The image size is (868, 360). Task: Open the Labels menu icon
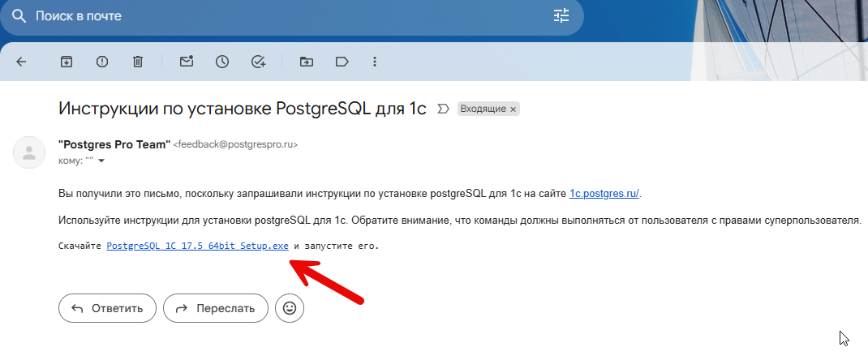(x=342, y=62)
